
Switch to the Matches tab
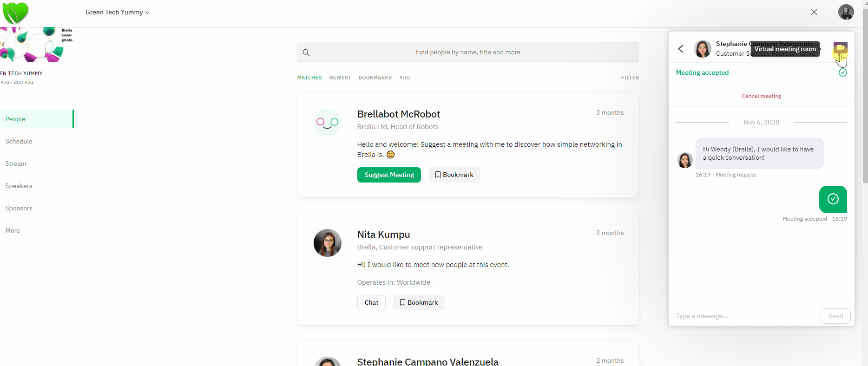tap(309, 78)
